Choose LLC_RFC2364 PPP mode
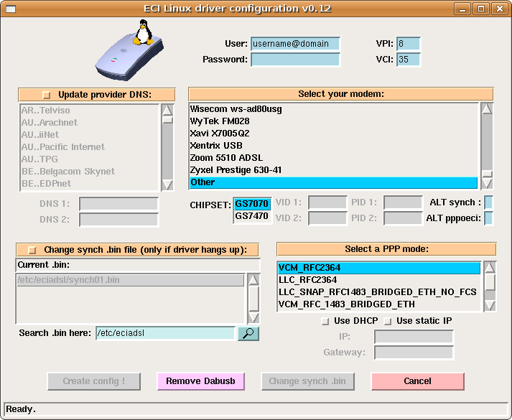This screenshot has height=420, width=512. [308, 280]
